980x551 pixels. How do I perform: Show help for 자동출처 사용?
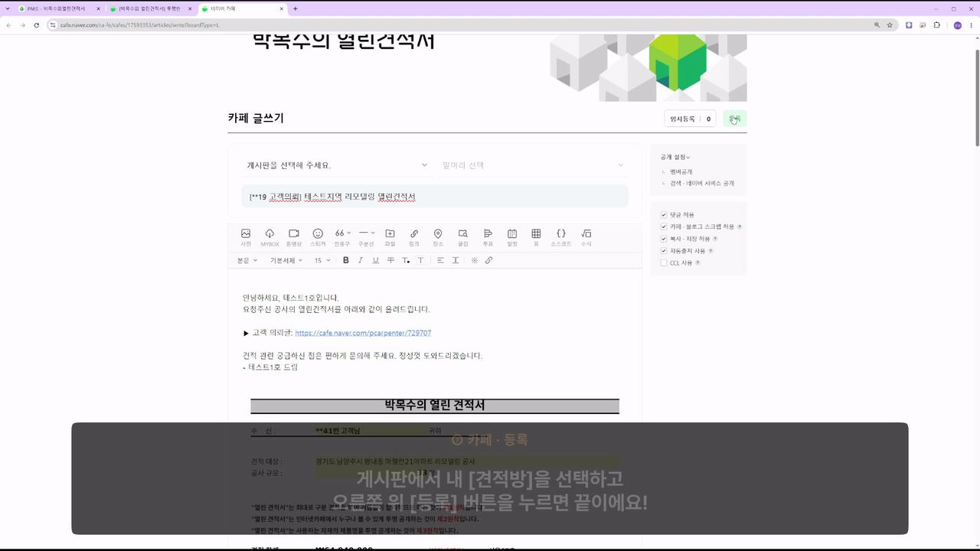click(710, 251)
